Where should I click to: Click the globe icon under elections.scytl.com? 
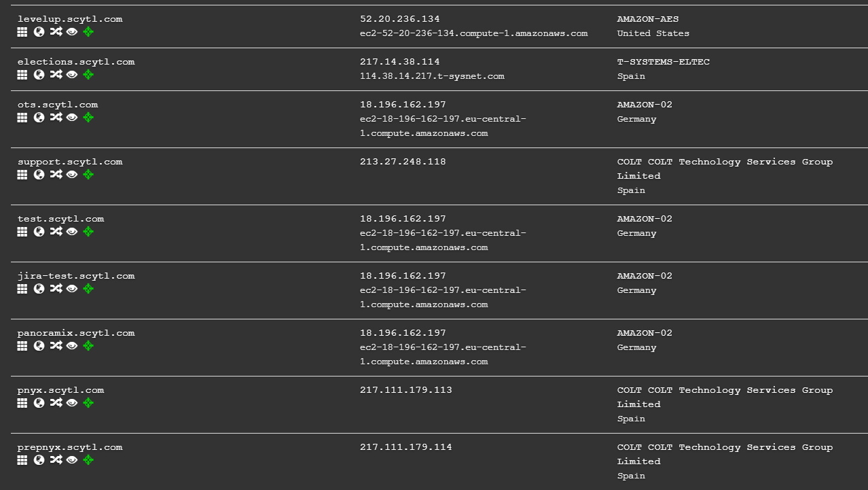[39, 75]
